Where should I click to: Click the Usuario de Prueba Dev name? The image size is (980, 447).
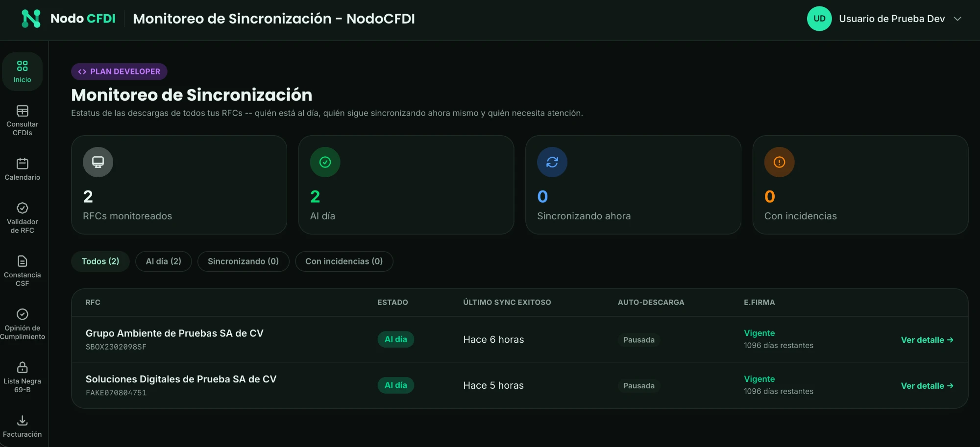pos(892,19)
